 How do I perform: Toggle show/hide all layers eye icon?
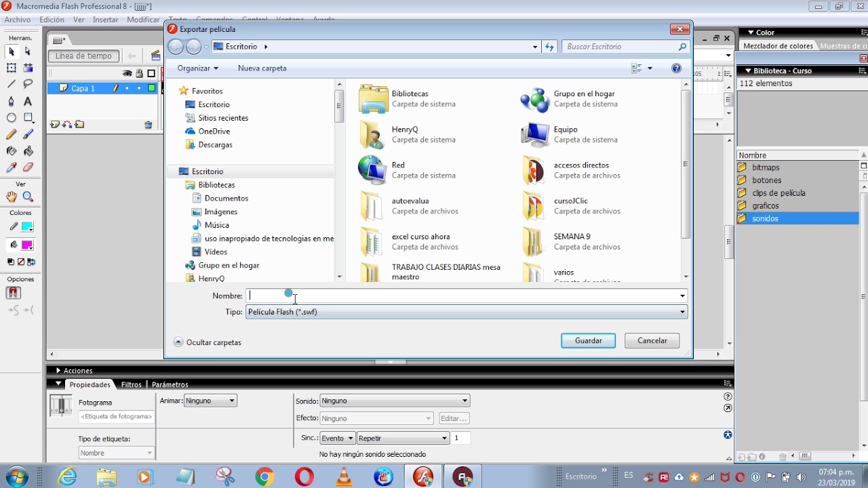(127, 73)
